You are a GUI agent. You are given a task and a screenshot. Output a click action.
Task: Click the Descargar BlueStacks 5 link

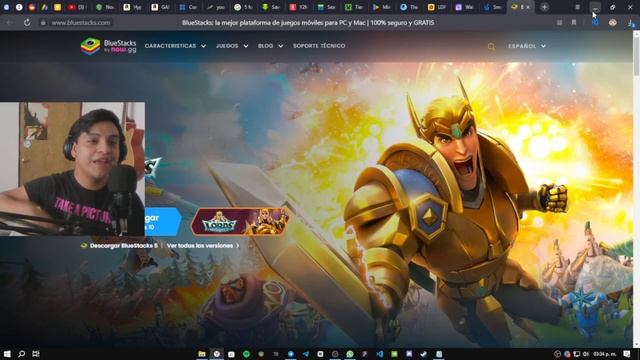pos(119,246)
